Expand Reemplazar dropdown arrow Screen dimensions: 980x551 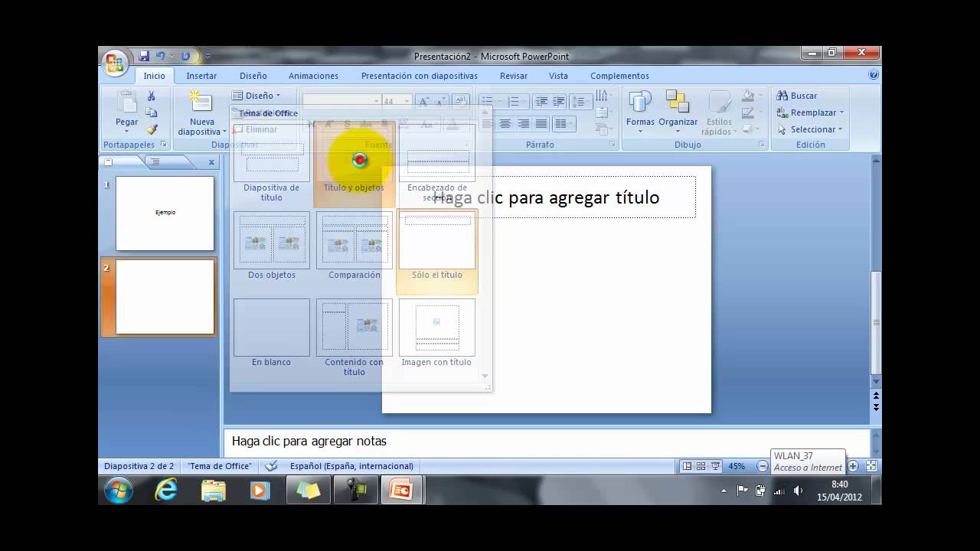tap(841, 112)
